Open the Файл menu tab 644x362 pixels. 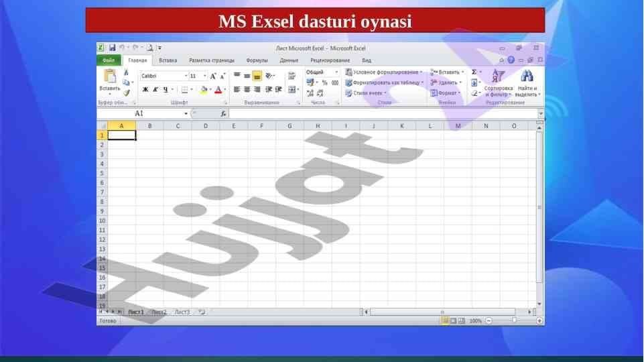click(109, 60)
